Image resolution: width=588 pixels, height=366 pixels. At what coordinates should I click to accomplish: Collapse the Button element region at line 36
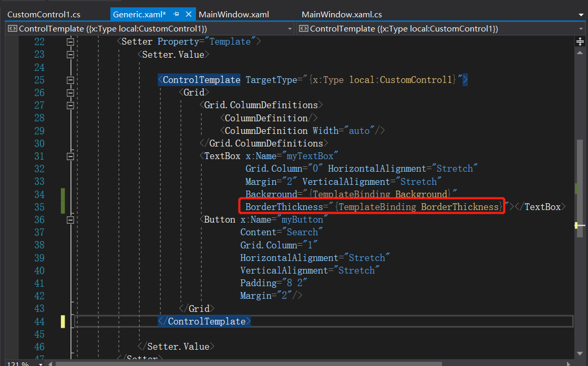tap(70, 219)
